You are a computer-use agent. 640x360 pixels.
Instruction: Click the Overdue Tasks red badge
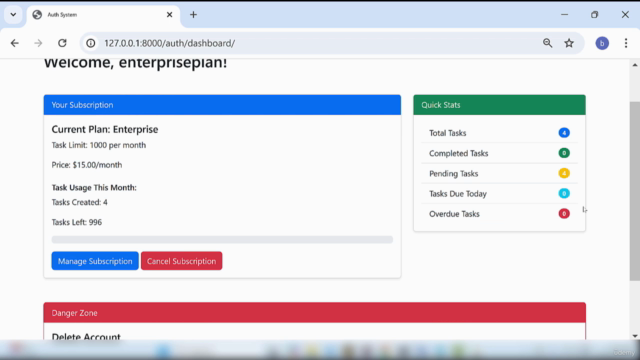564,213
